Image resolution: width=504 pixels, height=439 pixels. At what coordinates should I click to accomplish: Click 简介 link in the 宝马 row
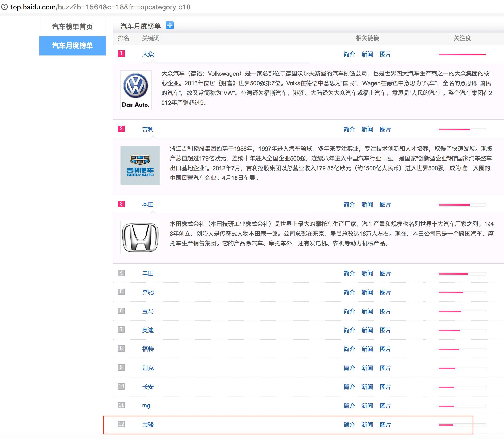coord(349,311)
